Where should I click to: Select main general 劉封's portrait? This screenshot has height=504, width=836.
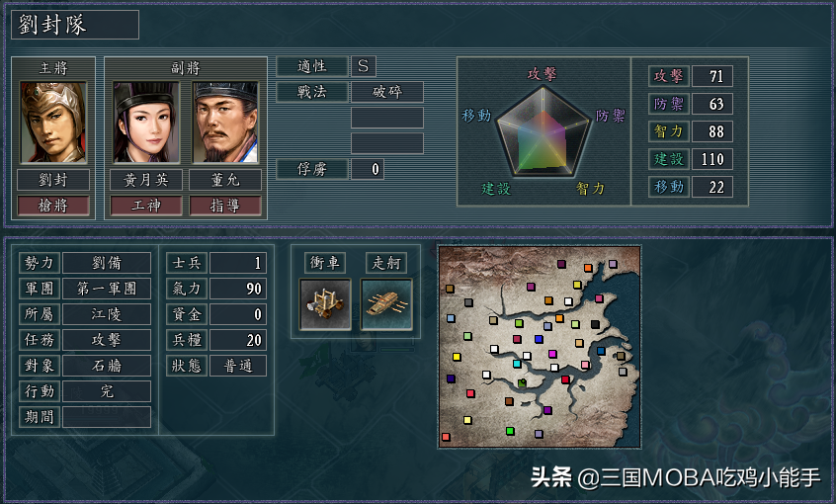(52, 123)
